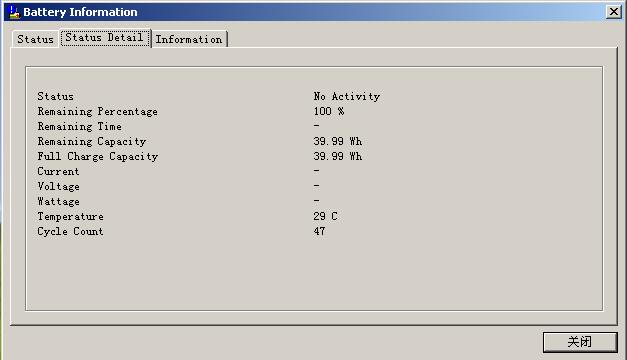Click the Battery Information title bar text

tap(80, 12)
